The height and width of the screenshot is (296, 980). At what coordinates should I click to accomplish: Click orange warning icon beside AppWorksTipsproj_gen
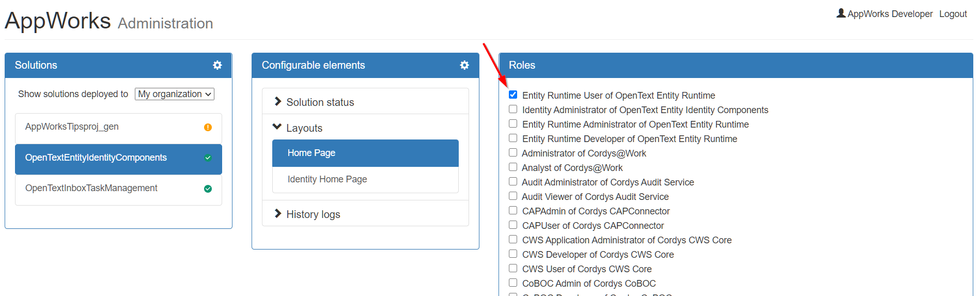coord(208,127)
